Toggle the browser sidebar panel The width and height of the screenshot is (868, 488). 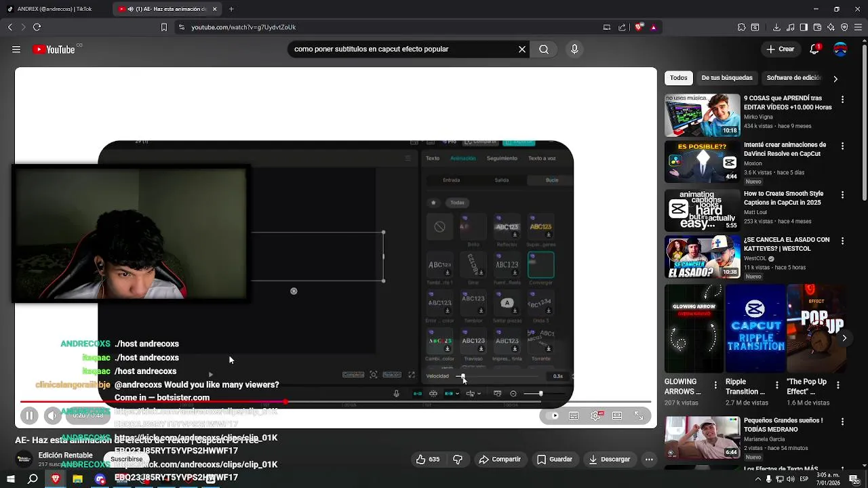coord(804,27)
